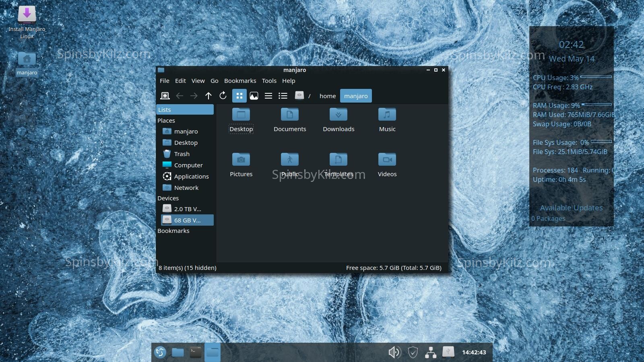Go back to previous folder
Screen dimensions: 644x362
[180, 96]
